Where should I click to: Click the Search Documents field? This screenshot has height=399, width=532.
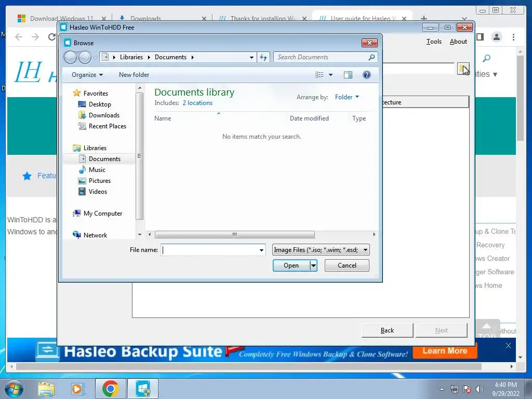pyautogui.click(x=322, y=57)
